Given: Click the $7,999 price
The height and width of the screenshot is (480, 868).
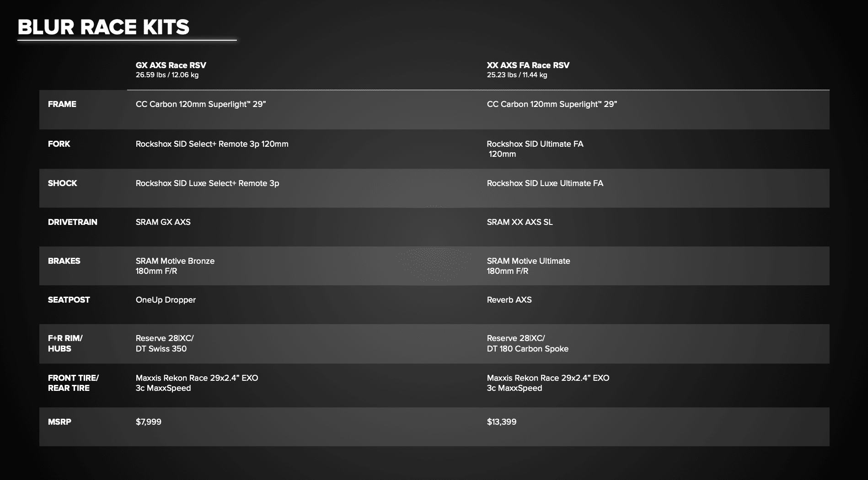Looking at the screenshot, I should coord(149,422).
